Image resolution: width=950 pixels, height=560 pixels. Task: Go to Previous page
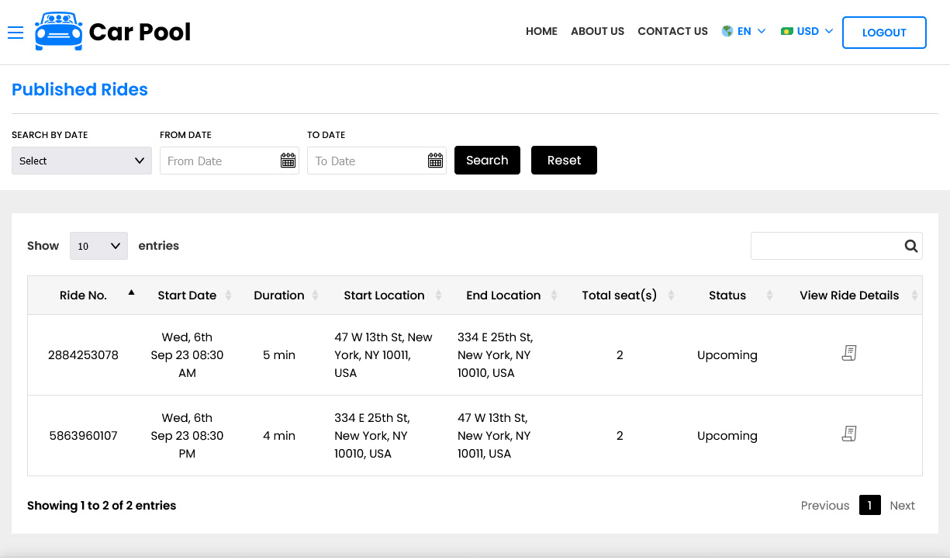tap(825, 506)
